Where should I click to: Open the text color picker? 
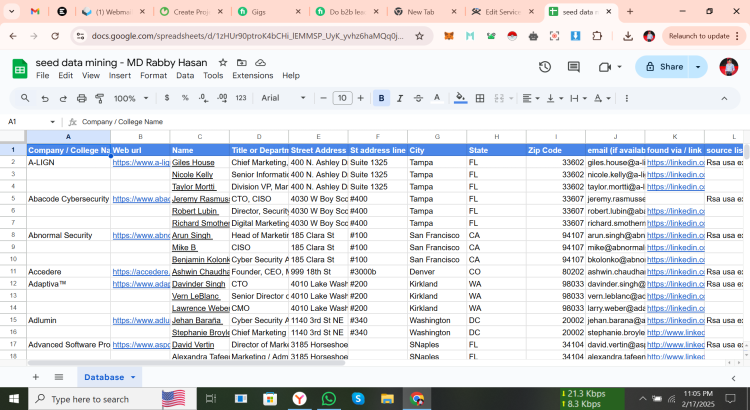(437, 98)
